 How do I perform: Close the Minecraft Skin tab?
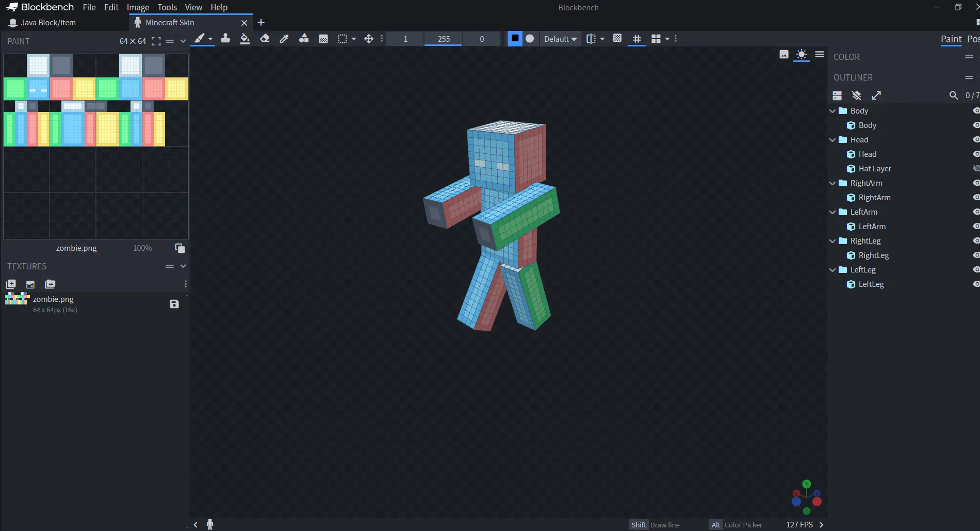click(x=244, y=23)
